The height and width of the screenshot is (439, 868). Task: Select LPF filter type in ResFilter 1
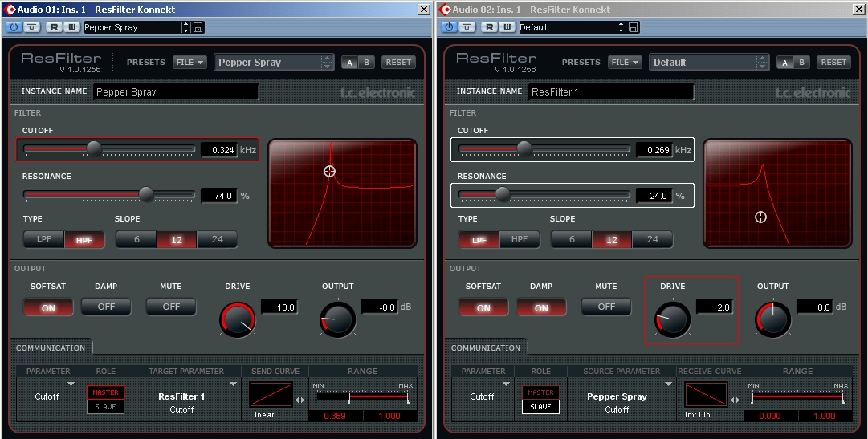pyautogui.click(x=479, y=240)
